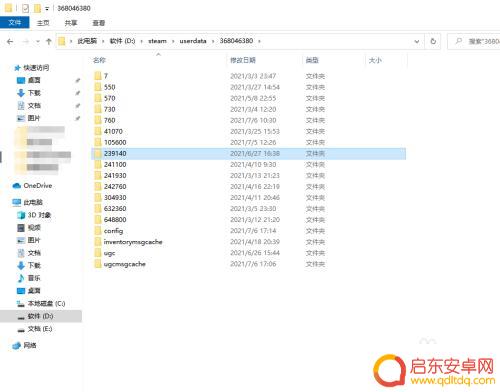Select the ugcmsgcache folder icon
The width and height of the screenshot is (500, 392).
click(x=98, y=264)
